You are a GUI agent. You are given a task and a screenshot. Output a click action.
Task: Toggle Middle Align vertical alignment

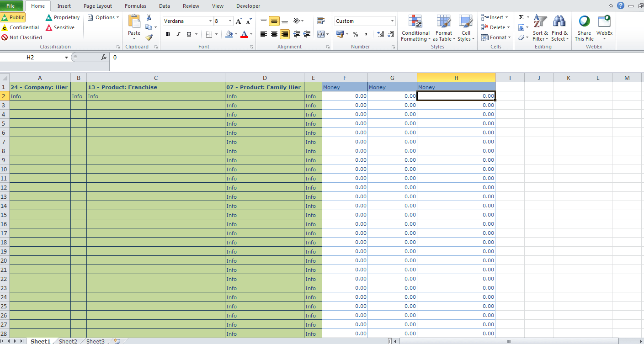pyautogui.click(x=274, y=21)
